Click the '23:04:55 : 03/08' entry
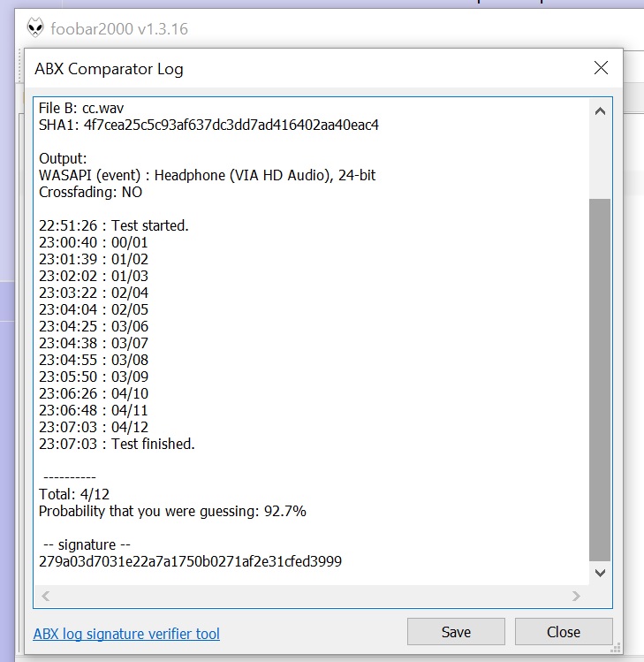This screenshot has height=662, width=644. click(94, 360)
